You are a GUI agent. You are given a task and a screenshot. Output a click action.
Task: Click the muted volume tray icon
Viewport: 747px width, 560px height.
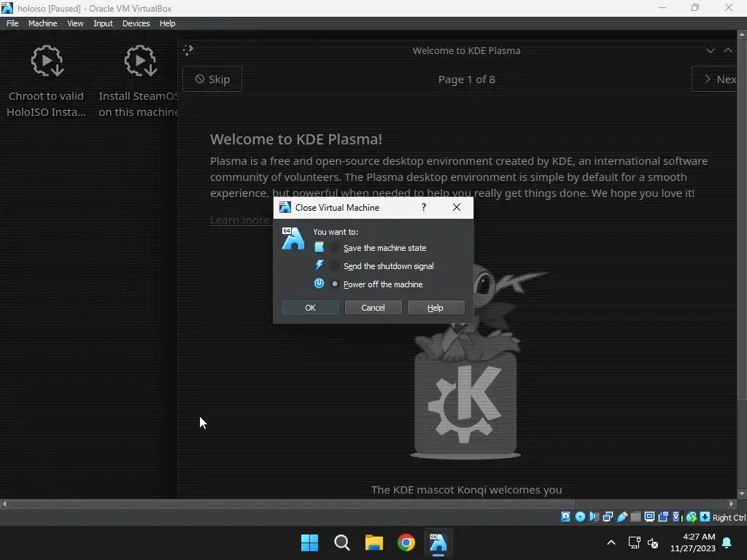click(x=653, y=542)
